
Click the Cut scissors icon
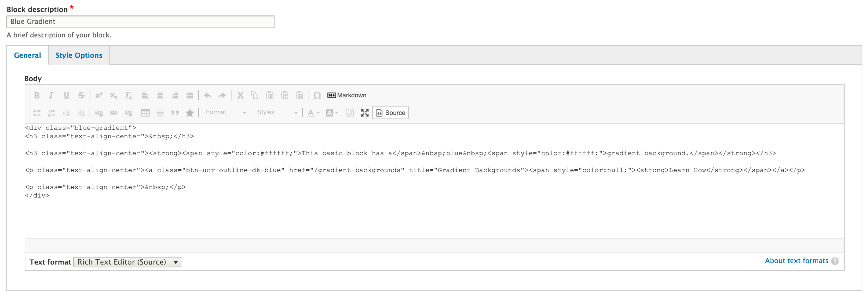(240, 95)
